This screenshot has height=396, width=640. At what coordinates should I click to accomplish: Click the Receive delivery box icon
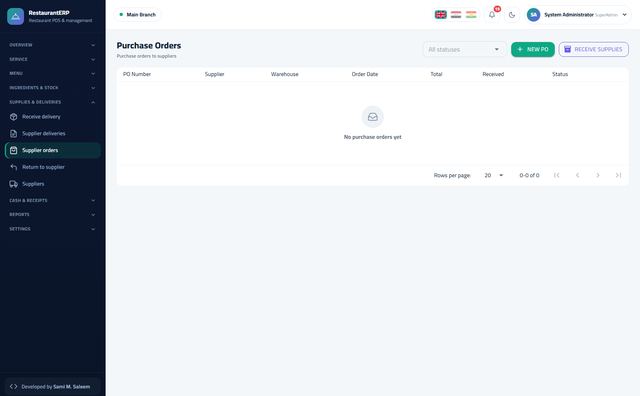pos(13,117)
